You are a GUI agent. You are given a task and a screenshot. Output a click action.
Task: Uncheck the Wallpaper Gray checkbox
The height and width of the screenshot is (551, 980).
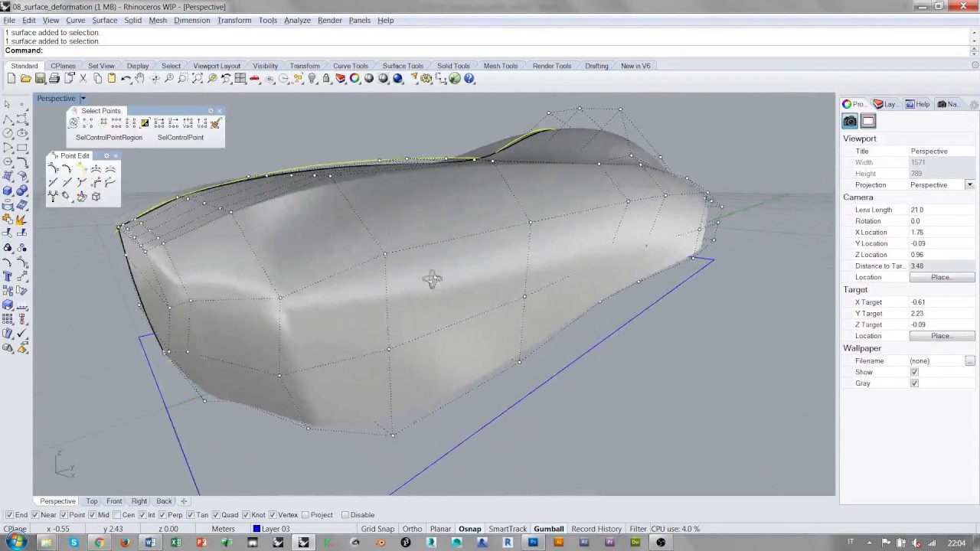(x=914, y=383)
